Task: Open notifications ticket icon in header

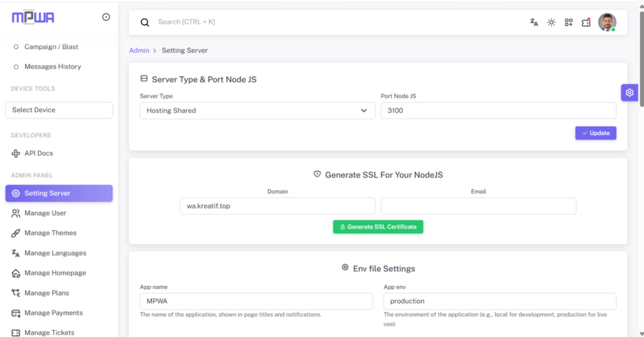Action: (586, 22)
